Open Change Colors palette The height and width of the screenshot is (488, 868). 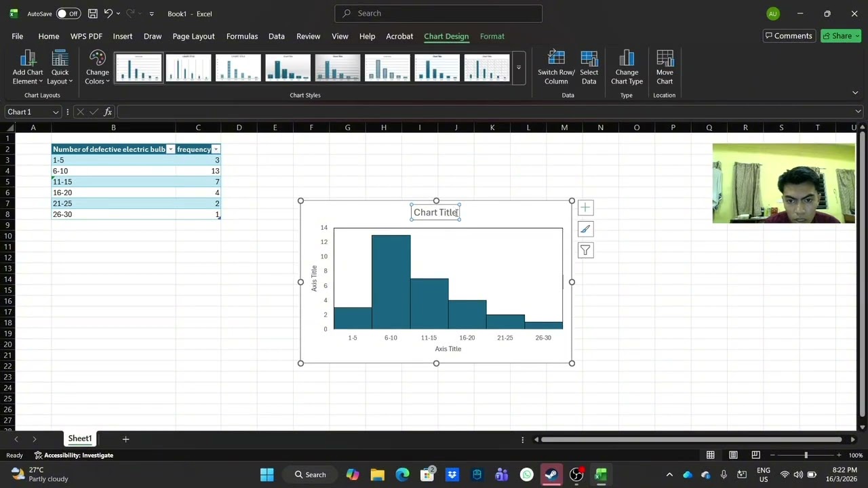[97, 68]
